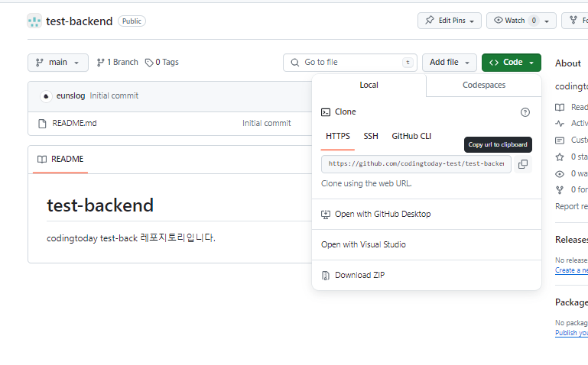Click the GitHub Desktop download icon
This screenshot has height=365, width=588.
[326, 215]
